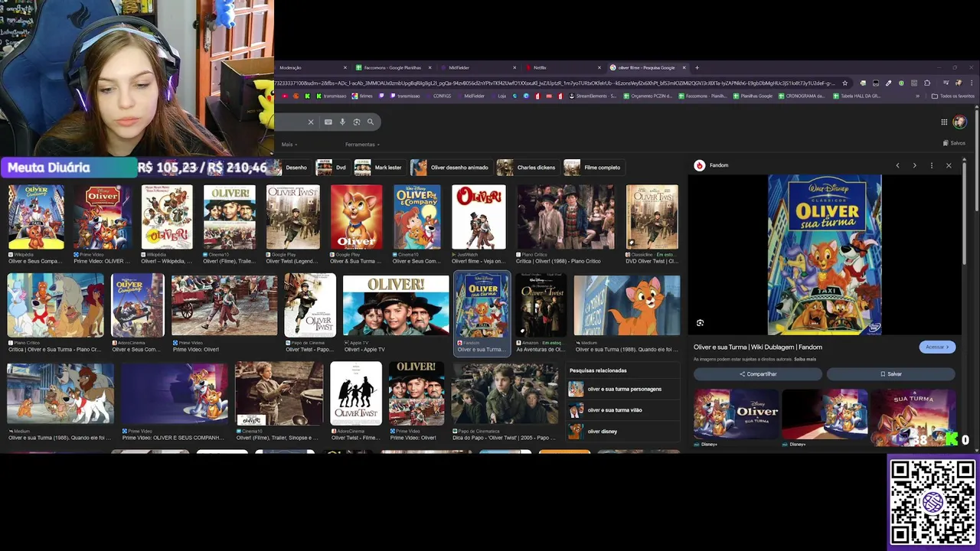Open first Disney+ Oliver related image

(736, 414)
